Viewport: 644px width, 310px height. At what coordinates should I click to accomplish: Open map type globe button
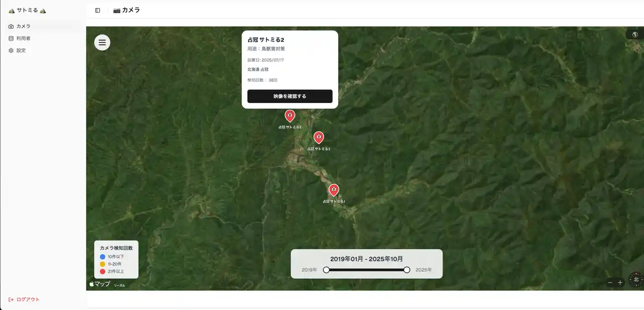635,35
